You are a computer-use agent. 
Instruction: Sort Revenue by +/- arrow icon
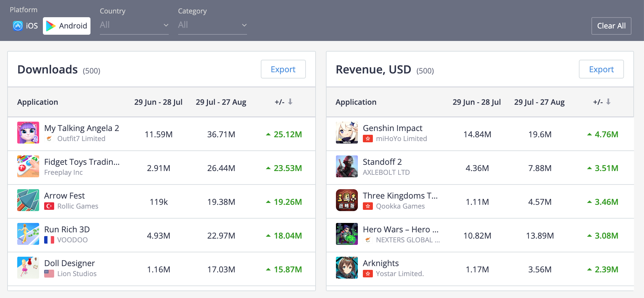pos(608,102)
